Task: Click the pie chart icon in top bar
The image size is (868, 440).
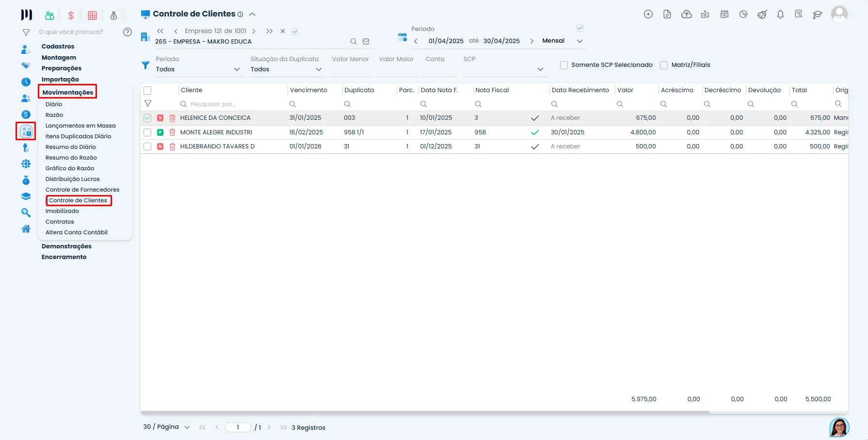Action: [x=743, y=15]
